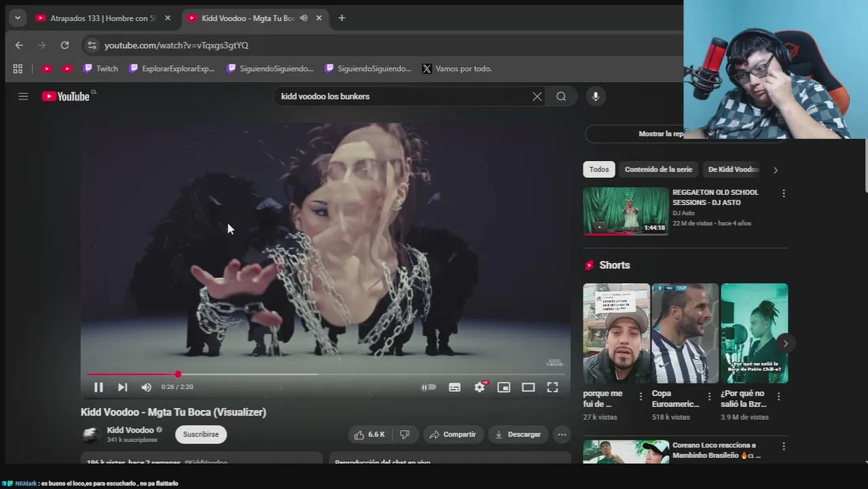Enter full screen mode
Viewport: 868px width, 489px height.
click(553, 387)
